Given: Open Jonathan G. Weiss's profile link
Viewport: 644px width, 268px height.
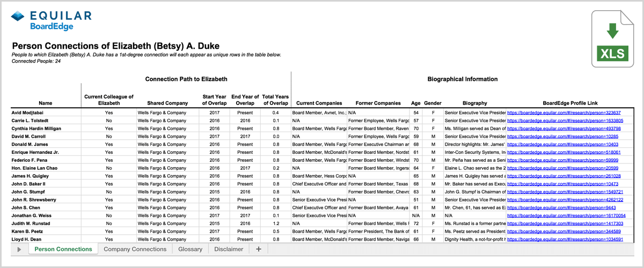Looking at the screenshot, I should [x=567, y=215].
